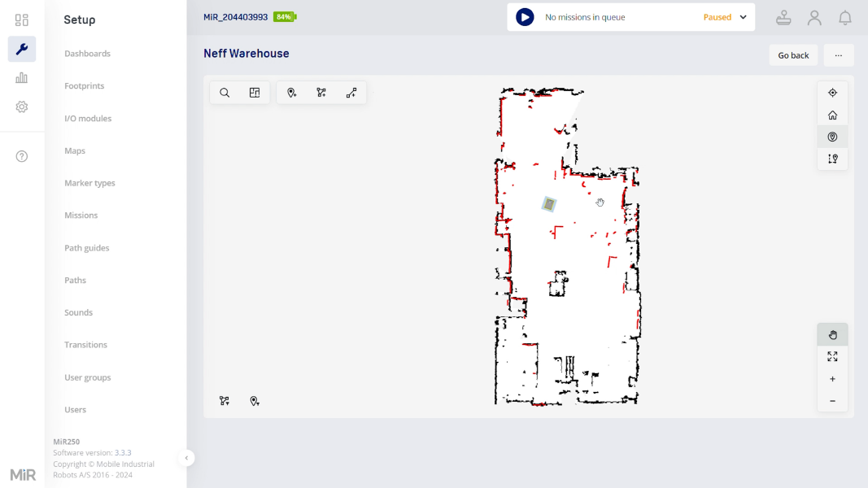This screenshot has width=868, height=488.
Task: Collapse the Setup sidebar with the chevron
Action: click(186, 458)
